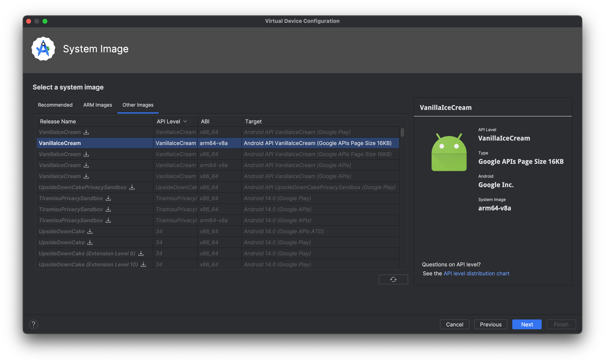The image size is (605, 364).
Task: Click the help question mark icon
Action: [x=33, y=324]
